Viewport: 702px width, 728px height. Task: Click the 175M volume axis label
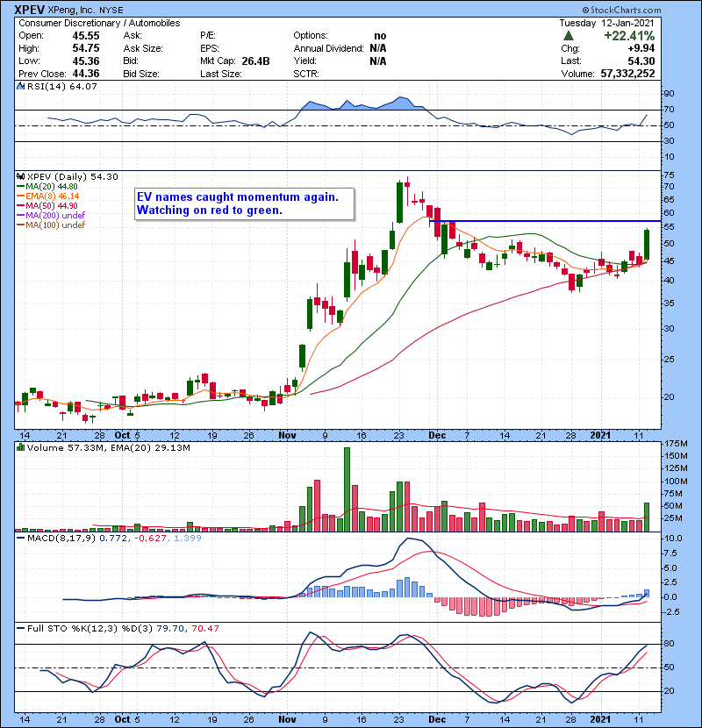coord(676,444)
